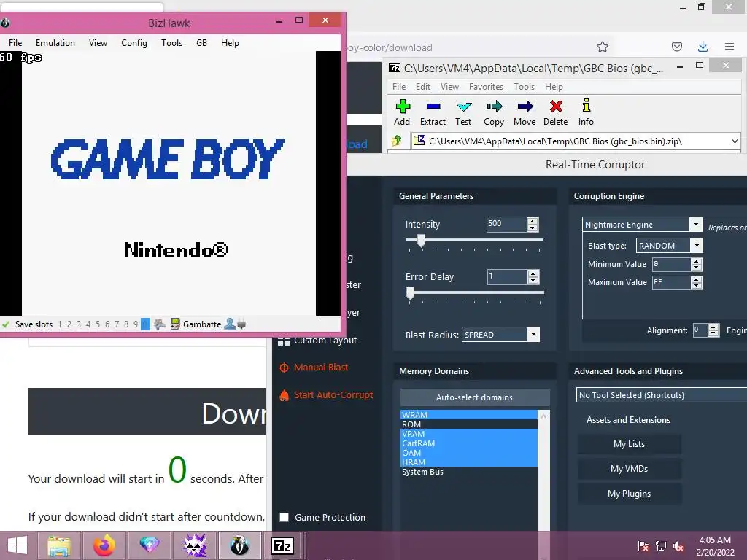Image resolution: width=747 pixels, height=560 pixels.
Task: Click the Delete icon in 7-Zip
Action: [555, 106]
